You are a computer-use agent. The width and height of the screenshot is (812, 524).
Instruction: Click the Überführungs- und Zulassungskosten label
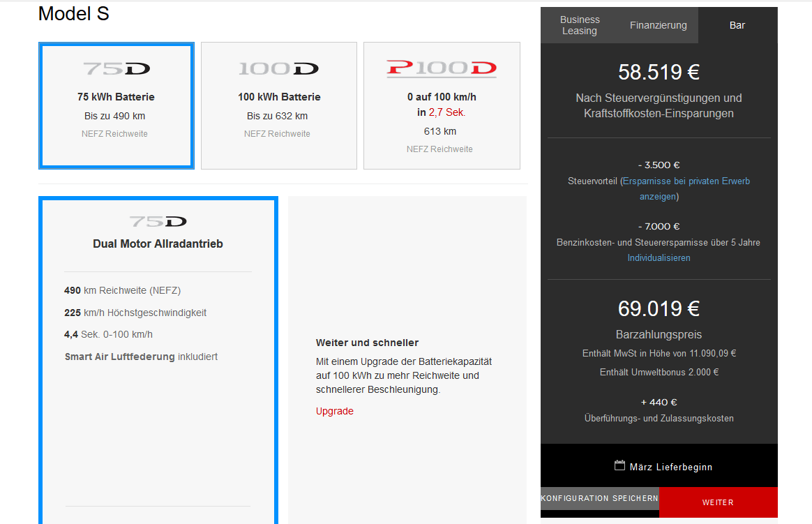coord(659,419)
